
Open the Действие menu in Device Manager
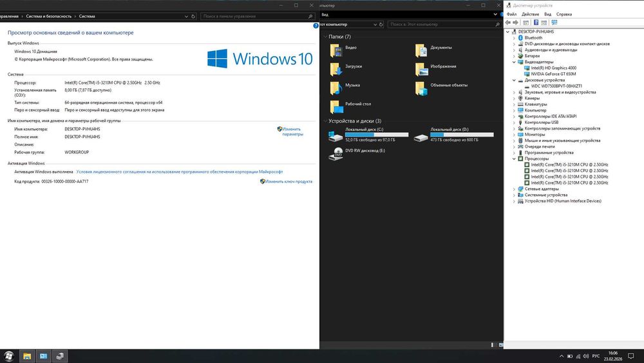pyautogui.click(x=530, y=14)
